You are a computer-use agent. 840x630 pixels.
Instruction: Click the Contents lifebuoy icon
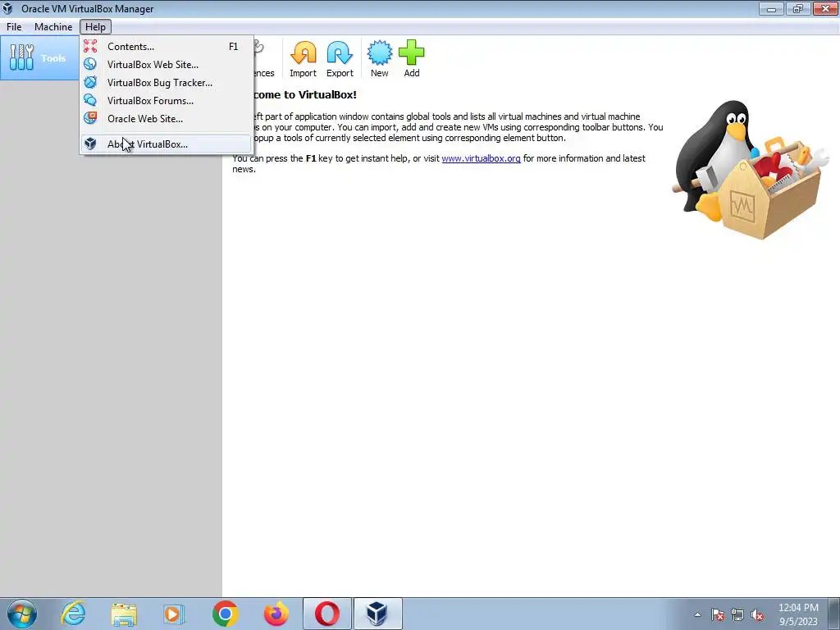(x=90, y=46)
